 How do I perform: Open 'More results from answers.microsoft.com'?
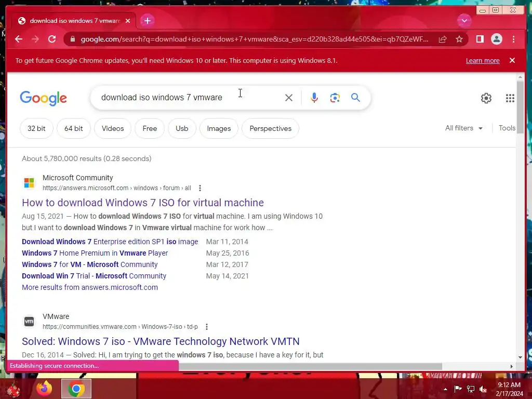coord(90,287)
